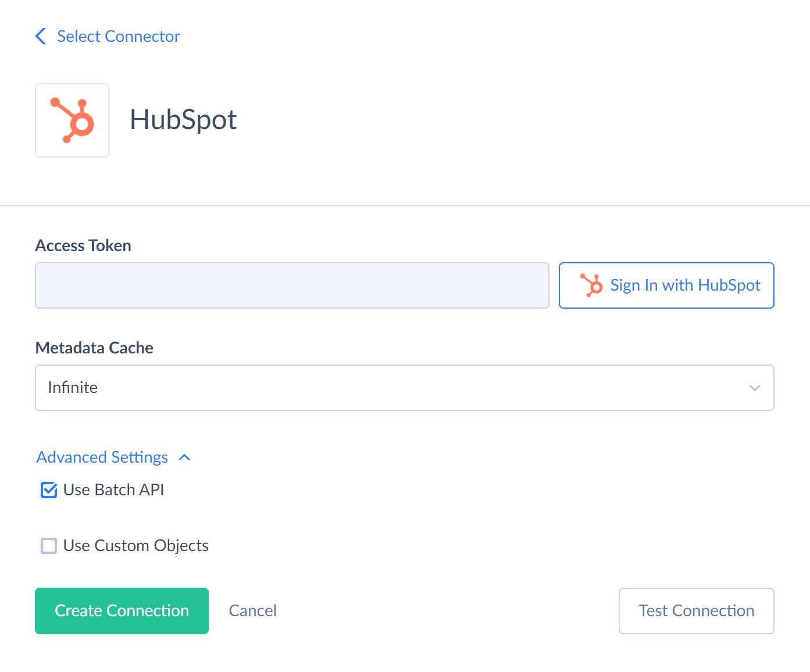
Task: Click the Access Token label
Action: click(83, 246)
